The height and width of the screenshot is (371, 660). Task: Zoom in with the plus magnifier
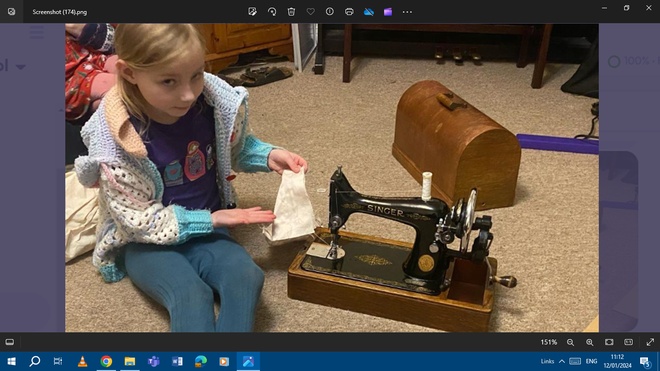pyautogui.click(x=590, y=342)
